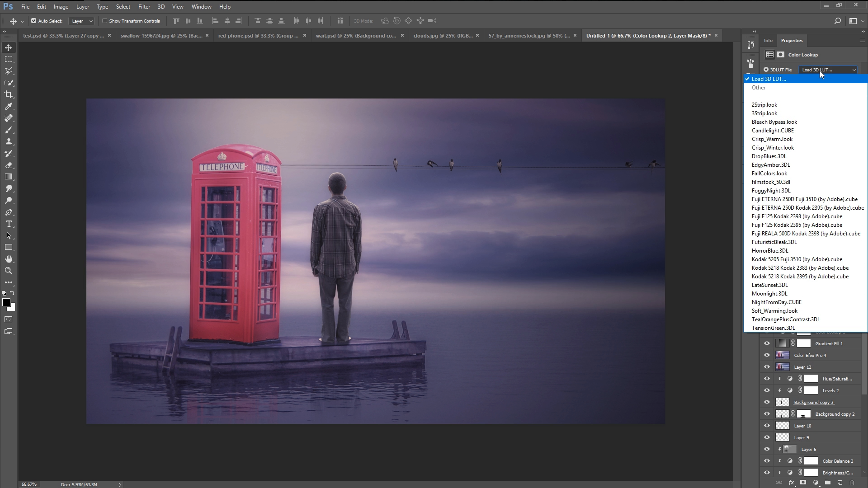Hide the Color Efex Pro 4 layer
This screenshot has width=868, height=488.
click(767, 355)
